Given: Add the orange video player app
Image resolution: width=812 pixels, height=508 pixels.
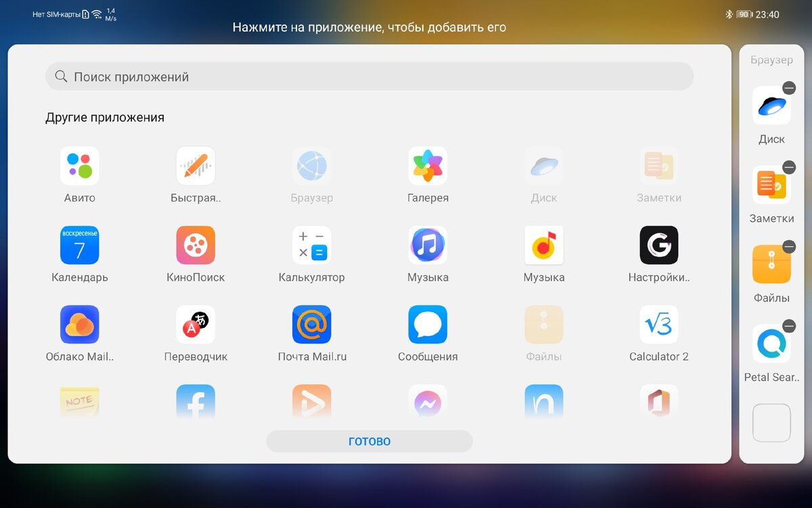Looking at the screenshot, I should 312,401.
